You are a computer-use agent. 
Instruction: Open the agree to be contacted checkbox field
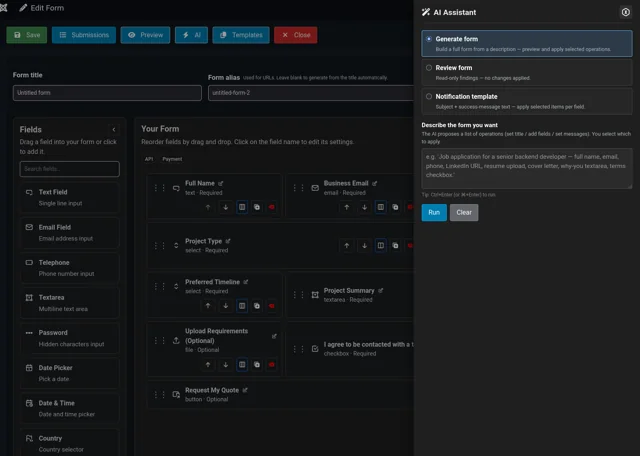(x=368, y=345)
